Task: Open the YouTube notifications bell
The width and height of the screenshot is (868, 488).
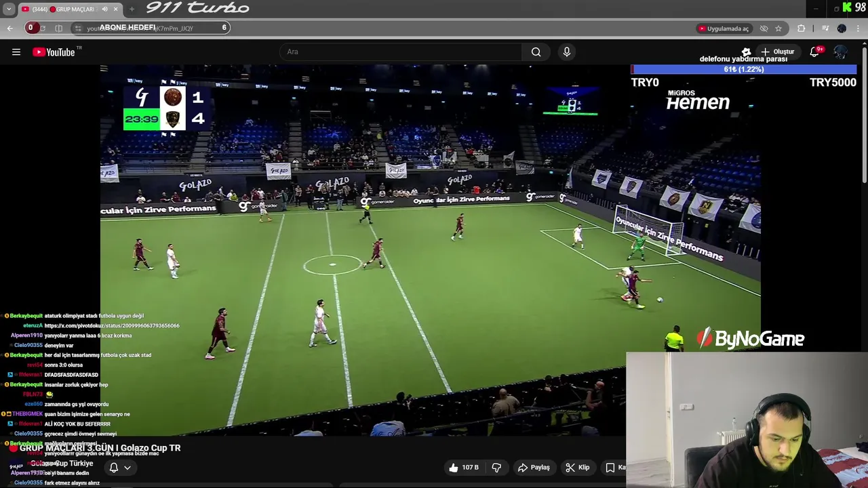Action: pyautogui.click(x=815, y=52)
